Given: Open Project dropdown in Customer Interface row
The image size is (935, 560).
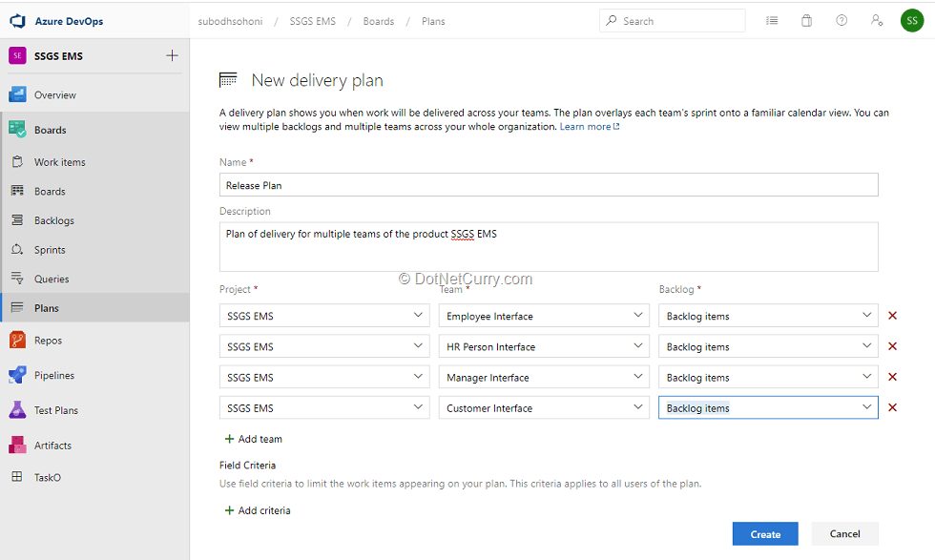Looking at the screenshot, I should pos(324,407).
